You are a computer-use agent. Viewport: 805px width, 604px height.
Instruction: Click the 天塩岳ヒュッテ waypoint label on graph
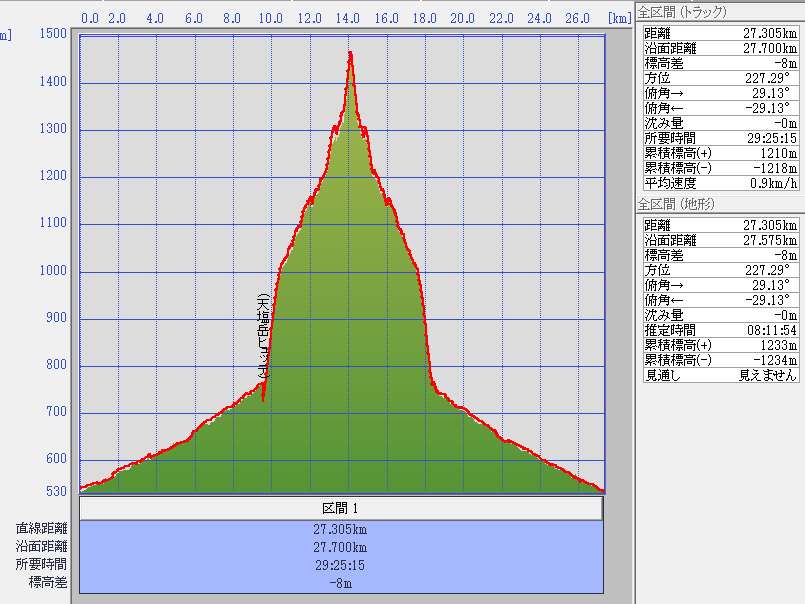pyautogui.click(x=262, y=336)
